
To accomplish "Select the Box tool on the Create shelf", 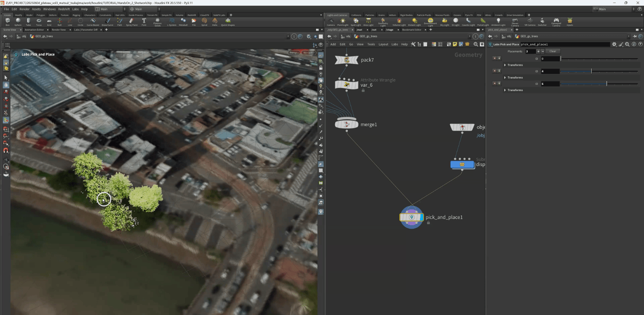I will click(7, 21).
